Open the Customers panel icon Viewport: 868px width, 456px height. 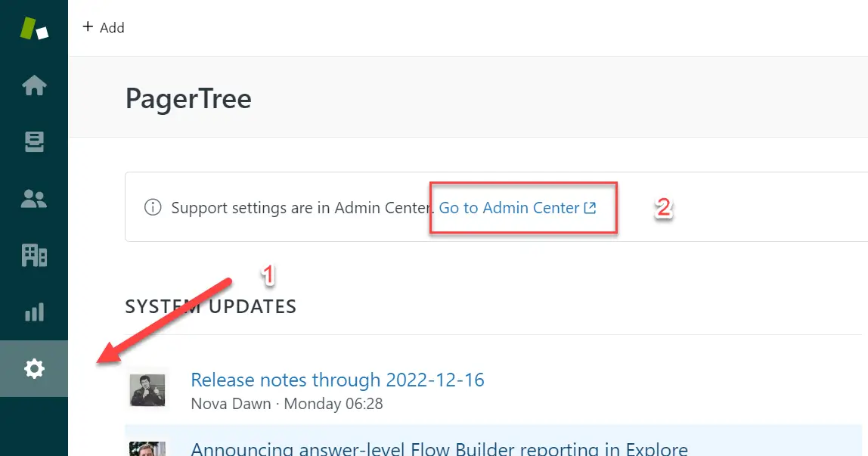point(34,198)
